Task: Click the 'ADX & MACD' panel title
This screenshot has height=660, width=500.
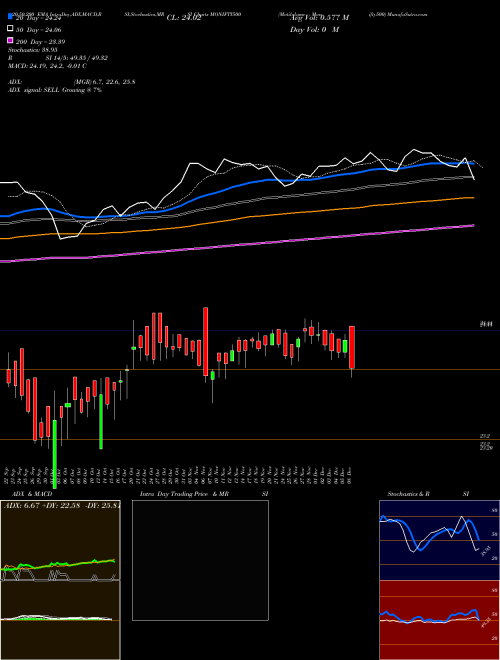Action: point(32,494)
